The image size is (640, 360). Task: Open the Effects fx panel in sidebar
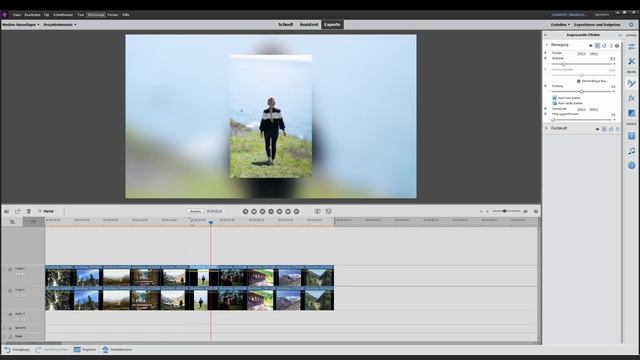click(x=631, y=98)
